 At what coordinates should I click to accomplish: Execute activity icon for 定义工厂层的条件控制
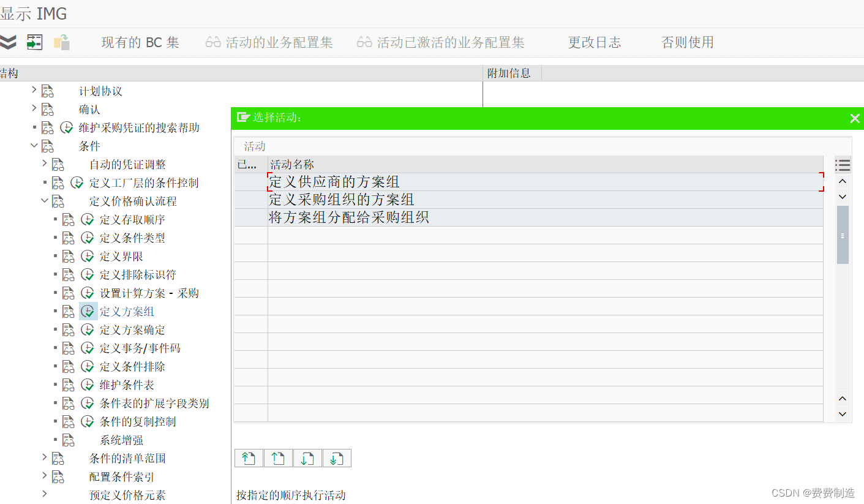point(77,183)
